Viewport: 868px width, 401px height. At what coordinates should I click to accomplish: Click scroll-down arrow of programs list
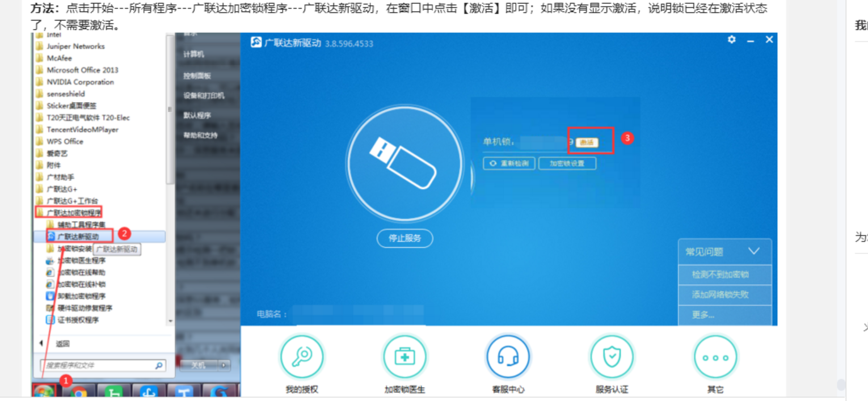point(170,321)
